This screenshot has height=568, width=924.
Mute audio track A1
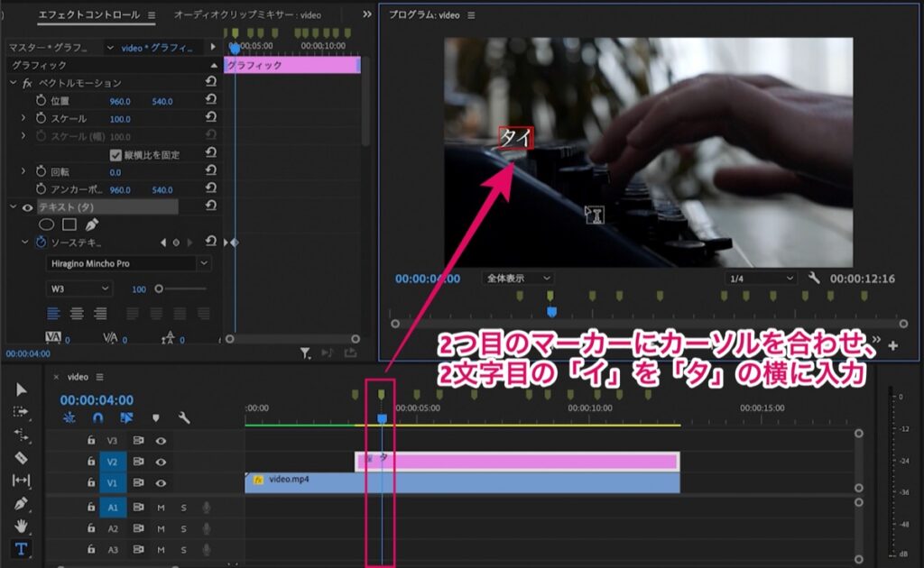tap(161, 508)
